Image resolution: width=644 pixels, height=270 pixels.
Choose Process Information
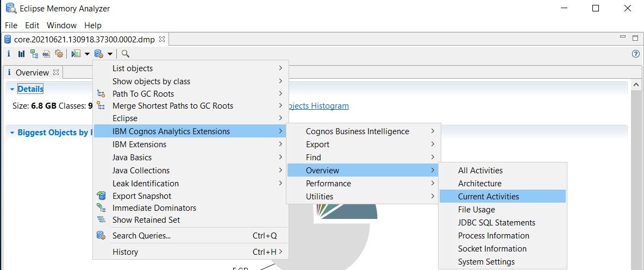coord(503,236)
